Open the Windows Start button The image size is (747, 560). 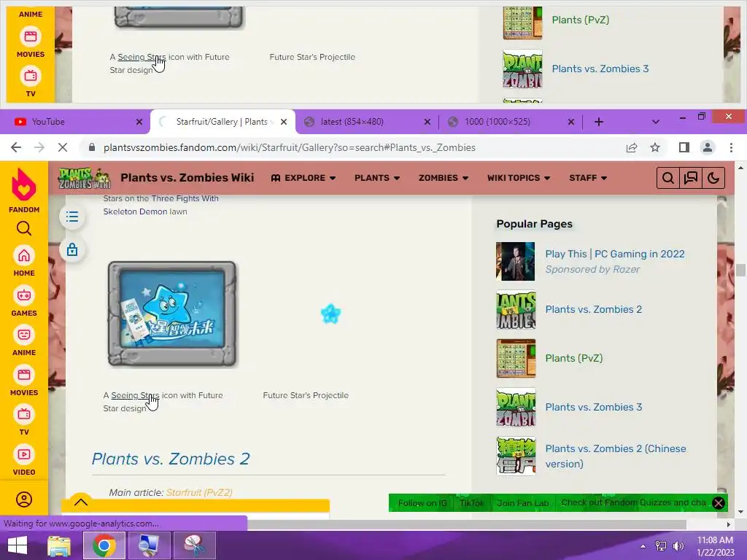pos(18,545)
